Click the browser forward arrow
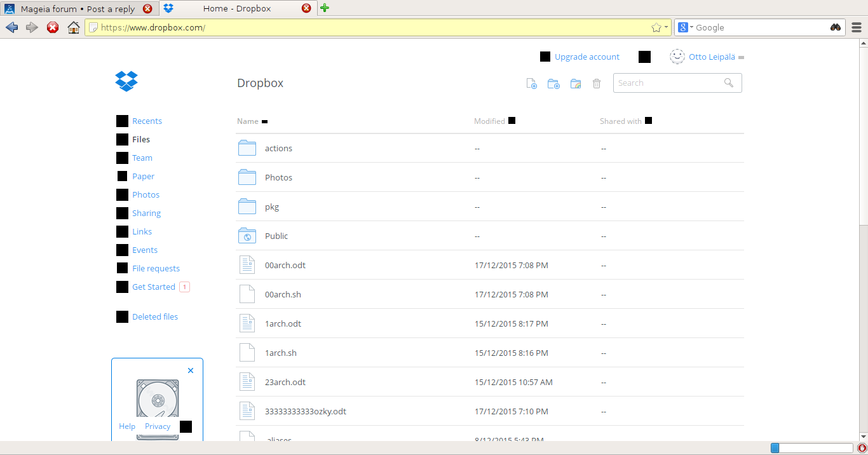 click(32, 27)
